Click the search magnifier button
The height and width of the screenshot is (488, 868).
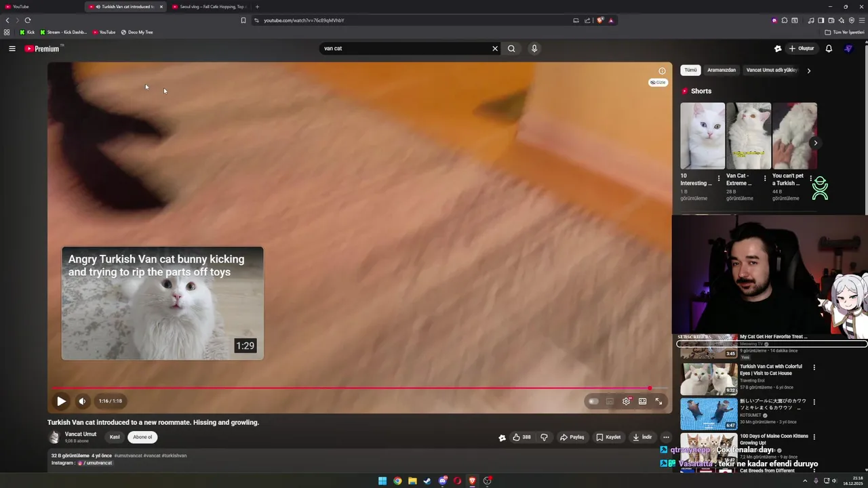pos(511,48)
